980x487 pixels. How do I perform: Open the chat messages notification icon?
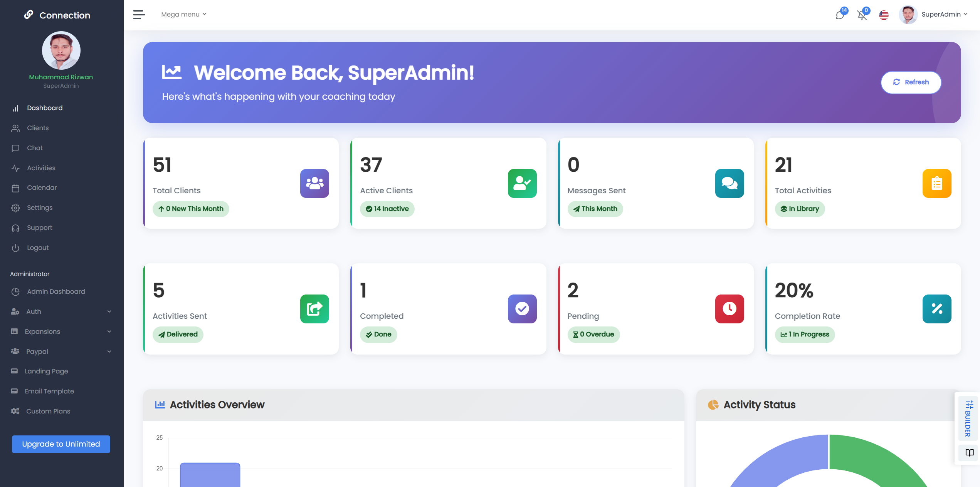(x=840, y=15)
